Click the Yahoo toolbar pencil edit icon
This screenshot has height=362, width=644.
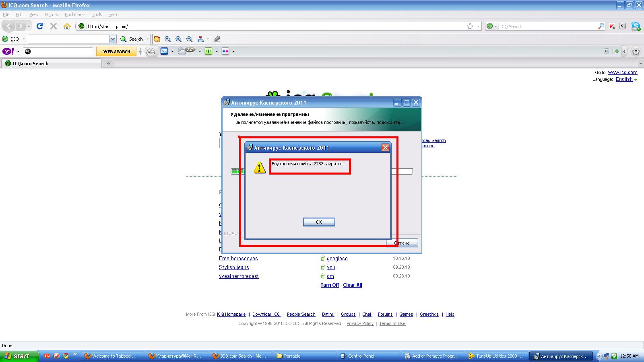(151, 51)
